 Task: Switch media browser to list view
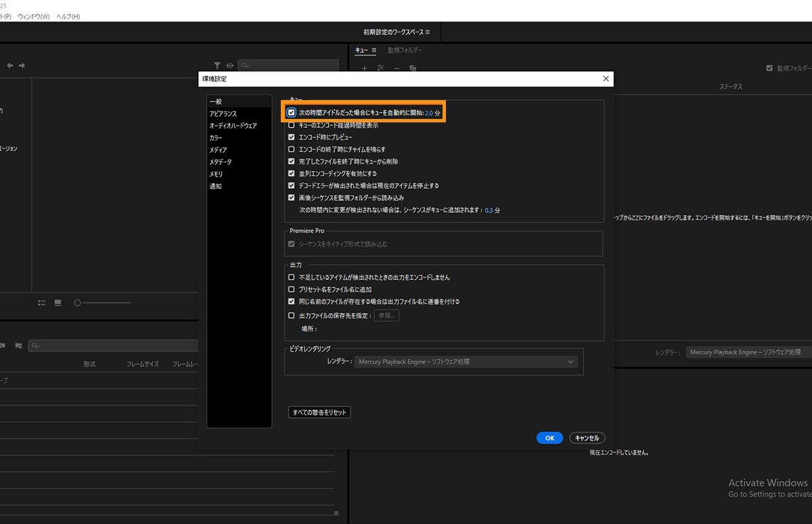coord(41,303)
